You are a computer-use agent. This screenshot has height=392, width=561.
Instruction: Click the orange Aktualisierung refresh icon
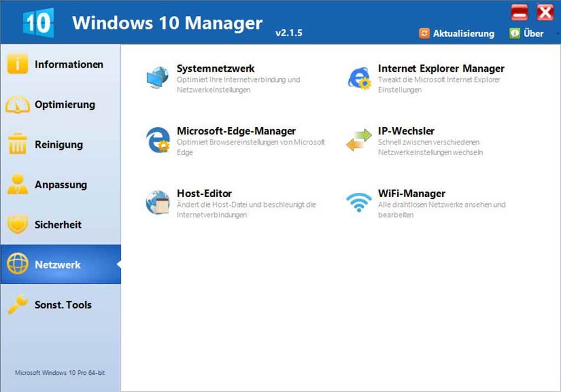coord(424,33)
